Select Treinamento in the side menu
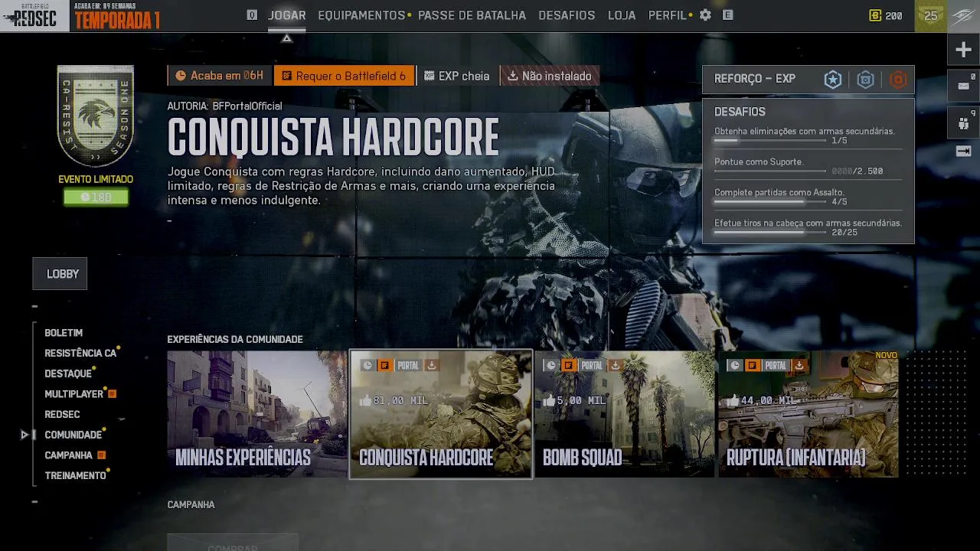The width and height of the screenshot is (980, 551). click(75, 475)
